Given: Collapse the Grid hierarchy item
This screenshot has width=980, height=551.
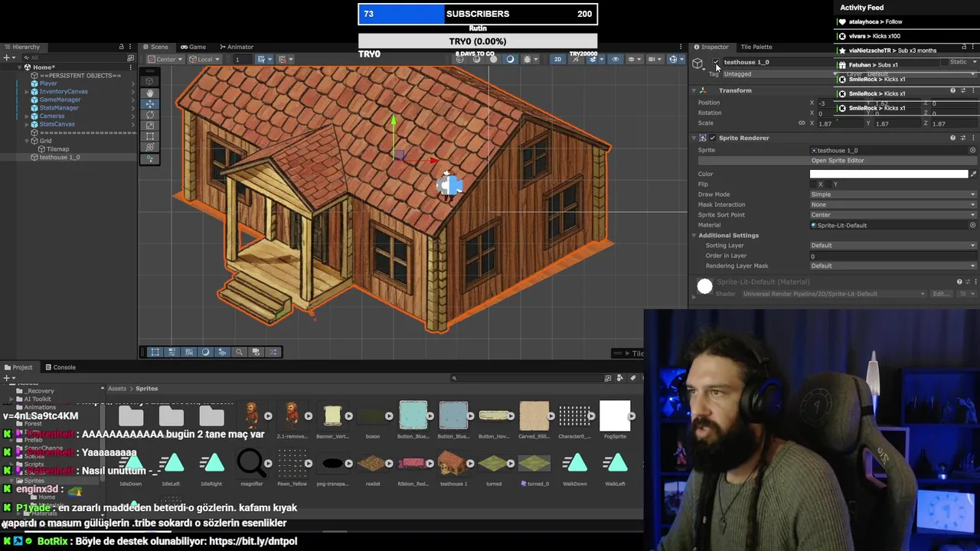Looking at the screenshot, I should pyautogui.click(x=26, y=141).
